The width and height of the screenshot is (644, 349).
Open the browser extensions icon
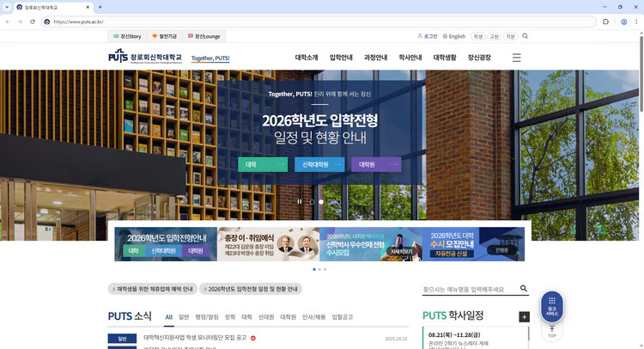(605, 21)
